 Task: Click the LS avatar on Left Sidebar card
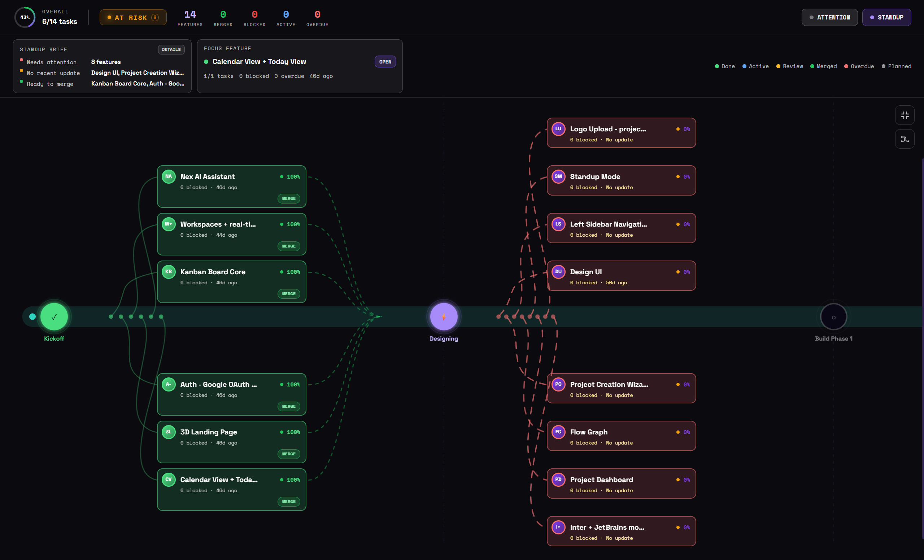pyautogui.click(x=558, y=224)
